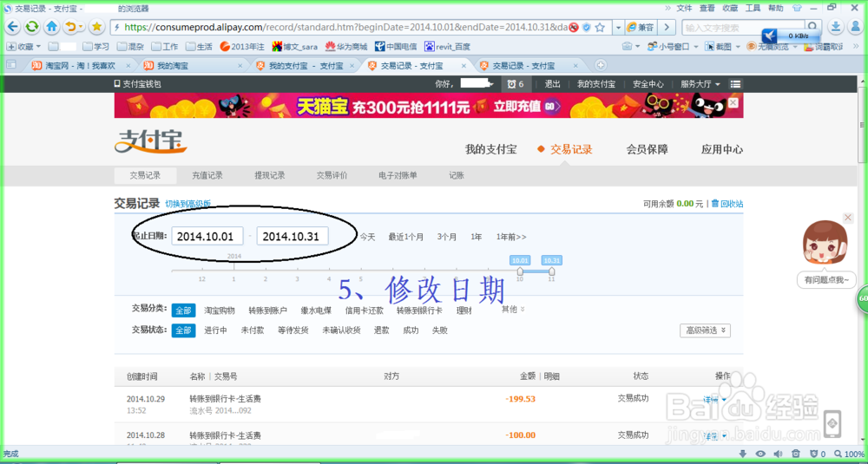Open the 文件 menu
The image size is (868, 464).
pos(684,8)
